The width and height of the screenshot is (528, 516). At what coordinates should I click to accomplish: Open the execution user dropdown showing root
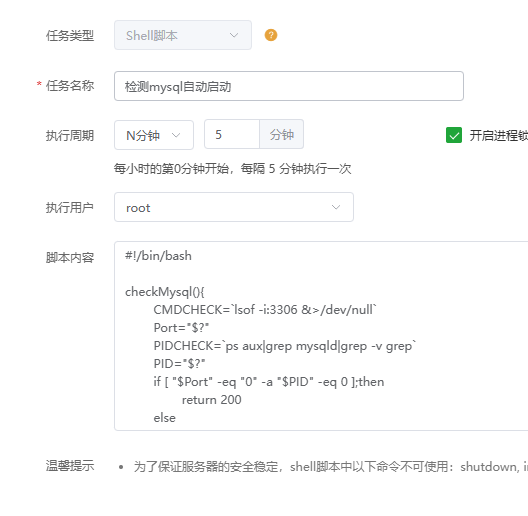234,207
